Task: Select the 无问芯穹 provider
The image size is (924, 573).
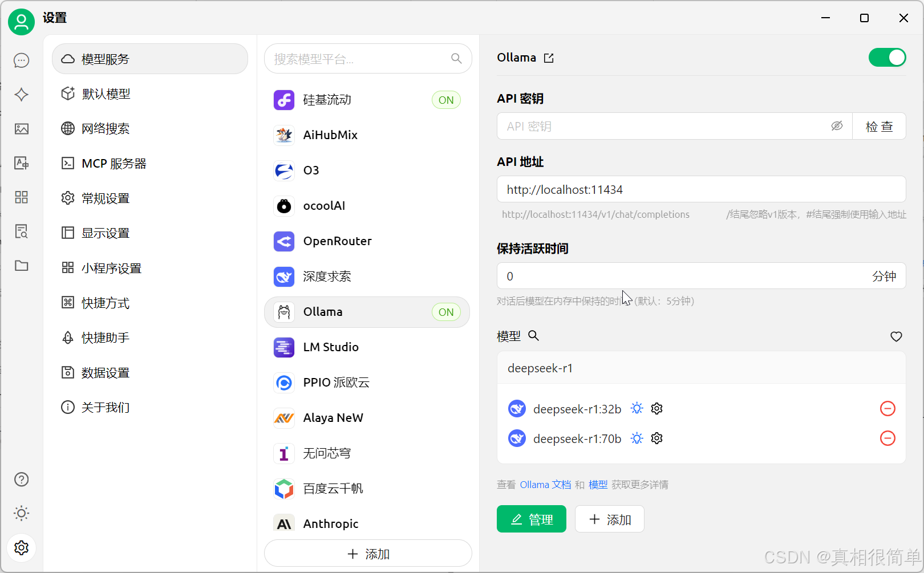Action: 367,453
